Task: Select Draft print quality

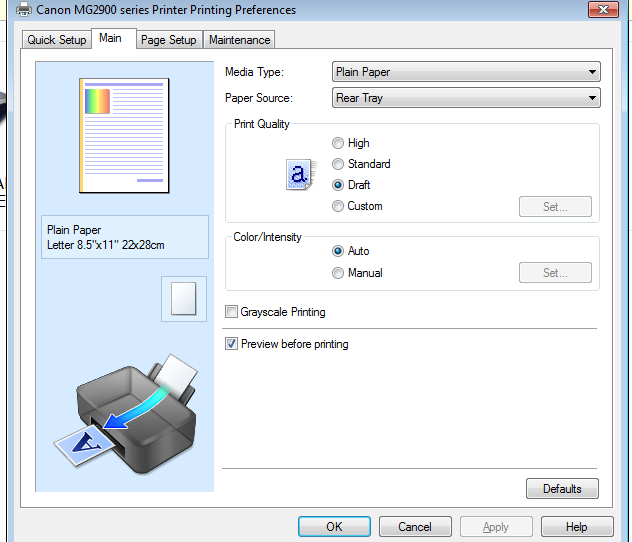Action: pyautogui.click(x=338, y=185)
